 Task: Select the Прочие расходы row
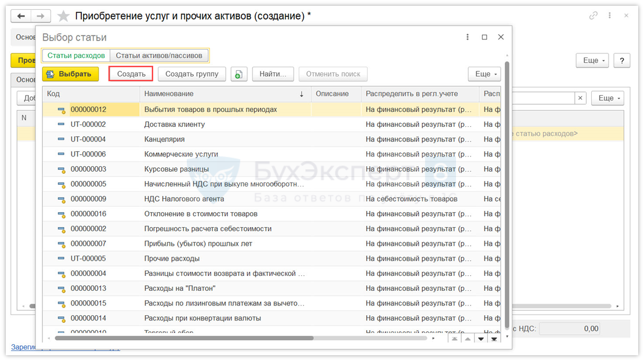272,258
